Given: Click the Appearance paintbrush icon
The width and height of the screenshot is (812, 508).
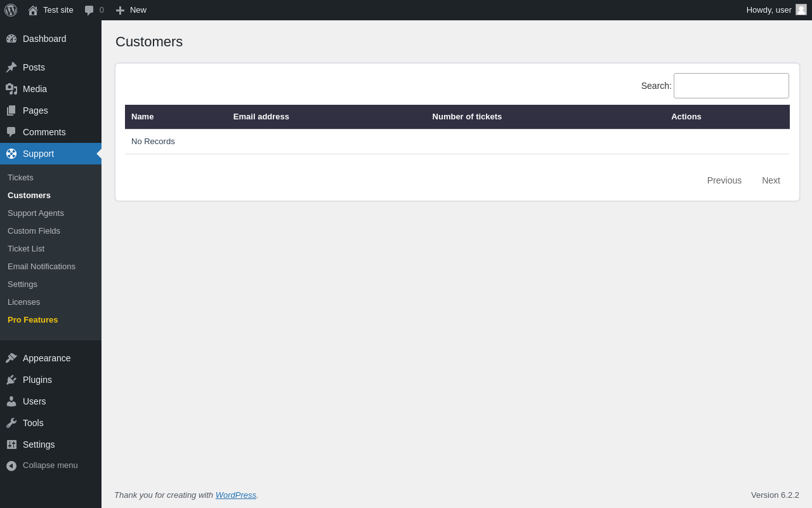Looking at the screenshot, I should (11, 358).
